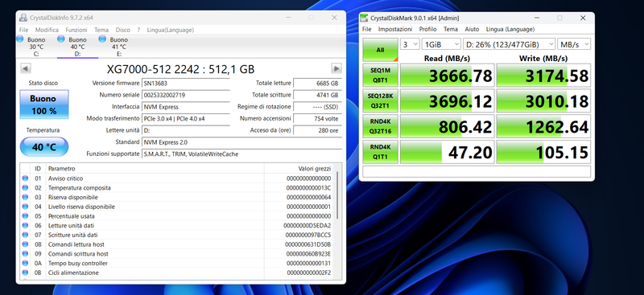
Task: Click the CrystalDiskMark title bar app icon
Action: pos(364,18)
